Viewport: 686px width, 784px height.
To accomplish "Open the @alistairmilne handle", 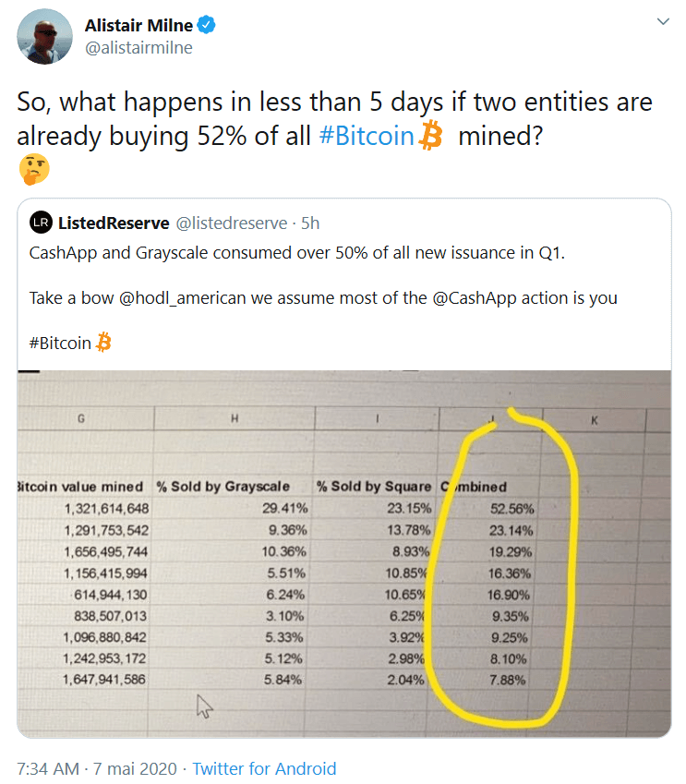I will [x=138, y=48].
